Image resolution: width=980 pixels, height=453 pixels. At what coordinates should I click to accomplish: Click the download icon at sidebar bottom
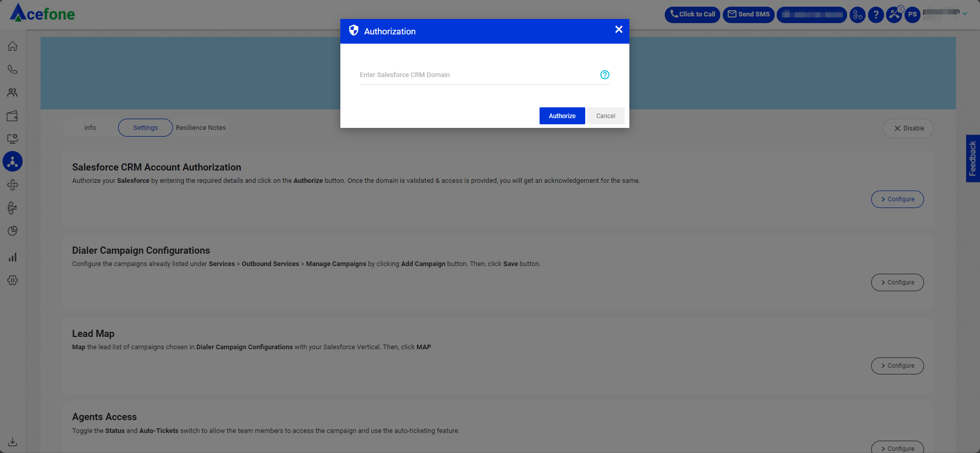click(x=13, y=442)
